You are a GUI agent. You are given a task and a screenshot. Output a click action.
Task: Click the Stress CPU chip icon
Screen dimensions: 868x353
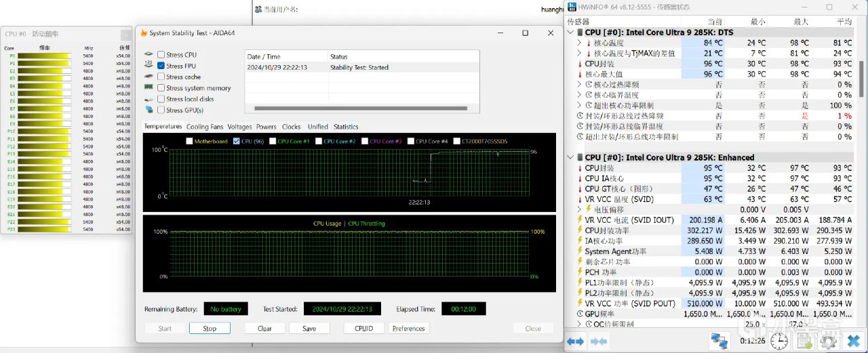tap(149, 55)
